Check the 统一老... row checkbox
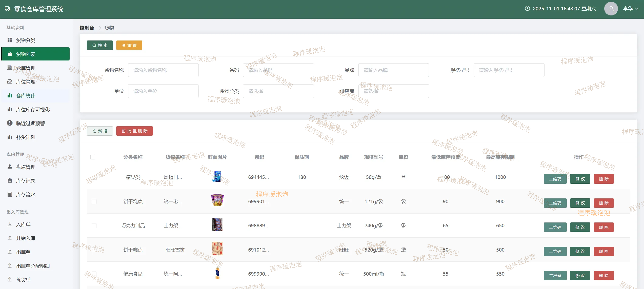644x289 pixels. (x=94, y=201)
